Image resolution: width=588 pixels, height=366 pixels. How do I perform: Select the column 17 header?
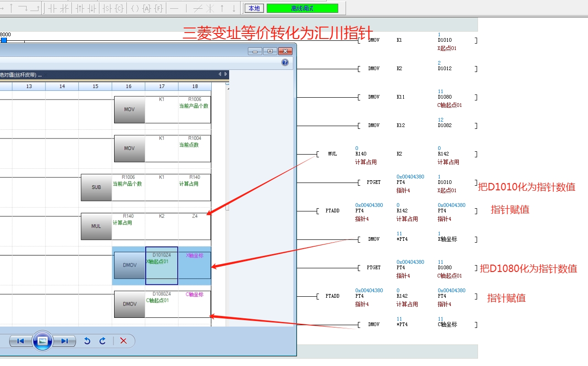click(x=162, y=86)
